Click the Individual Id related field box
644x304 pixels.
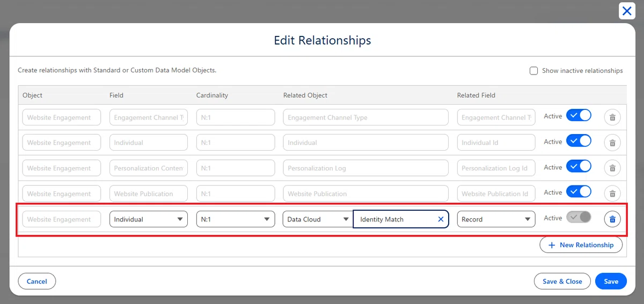tap(496, 143)
